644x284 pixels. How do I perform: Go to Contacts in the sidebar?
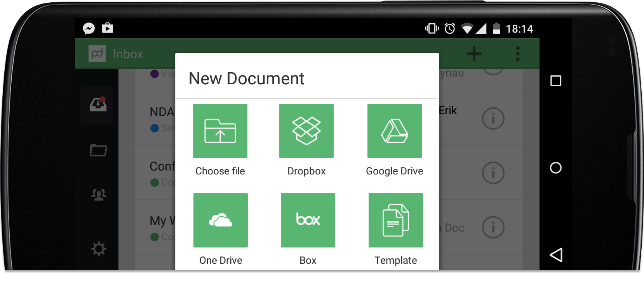(98, 195)
